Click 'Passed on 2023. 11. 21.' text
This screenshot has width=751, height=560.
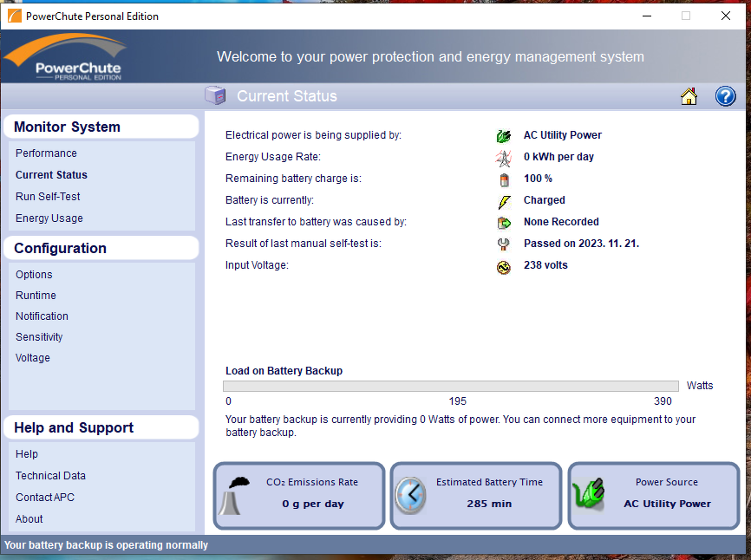tap(581, 243)
